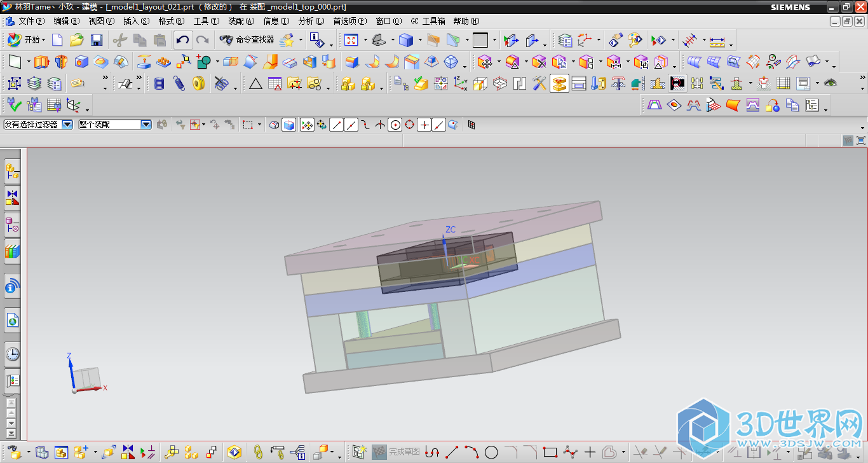Screen dimensions: 868x463
Task: Toggle the snap Mid Point option
Action: point(351,125)
